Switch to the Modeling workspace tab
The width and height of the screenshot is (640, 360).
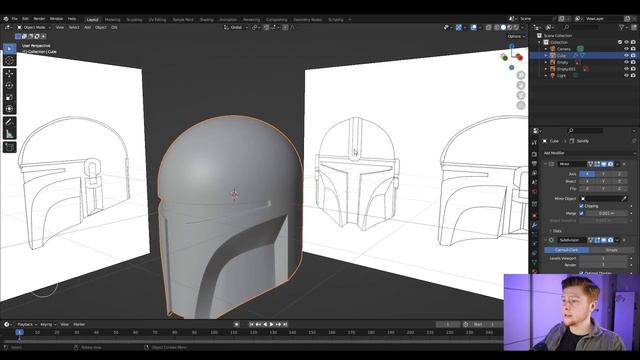click(112, 20)
